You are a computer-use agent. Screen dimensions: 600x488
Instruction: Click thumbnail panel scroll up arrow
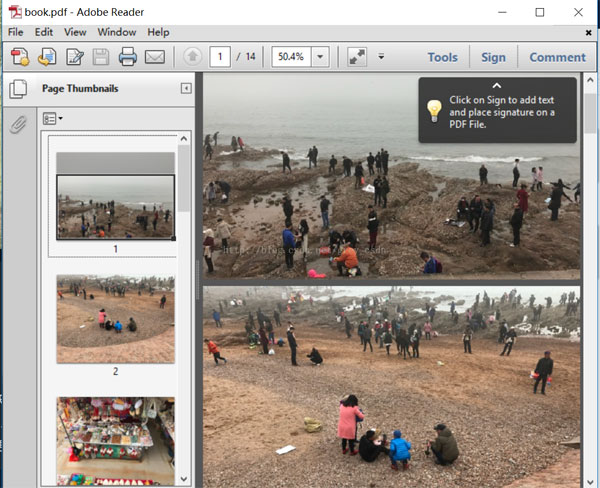(184, 139)
